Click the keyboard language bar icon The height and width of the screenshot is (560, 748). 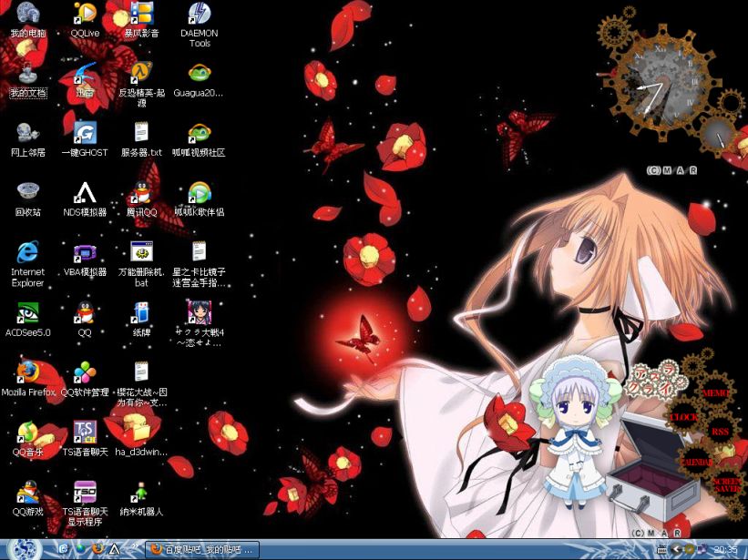coord(661,549)
